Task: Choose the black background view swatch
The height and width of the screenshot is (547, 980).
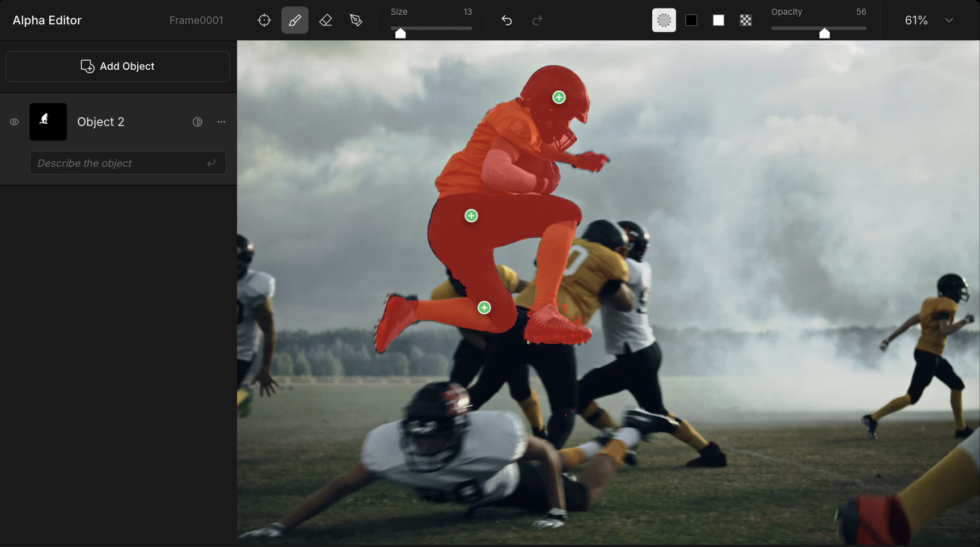Action: tap(691, 20)
